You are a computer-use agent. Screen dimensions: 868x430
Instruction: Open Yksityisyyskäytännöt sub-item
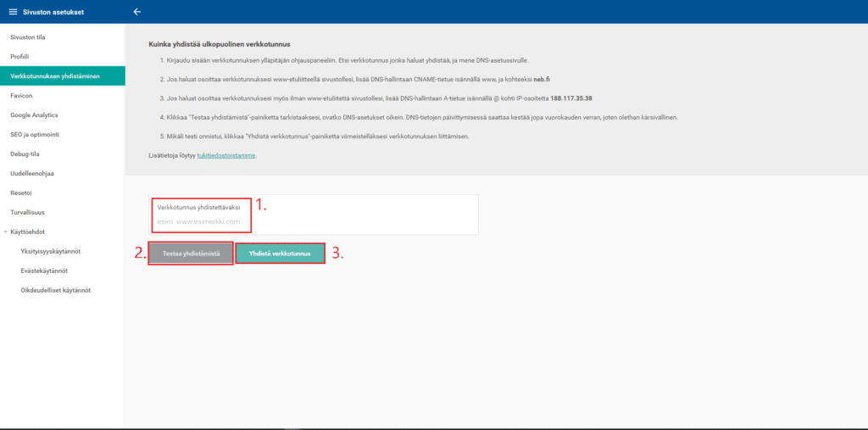[50, 251]
